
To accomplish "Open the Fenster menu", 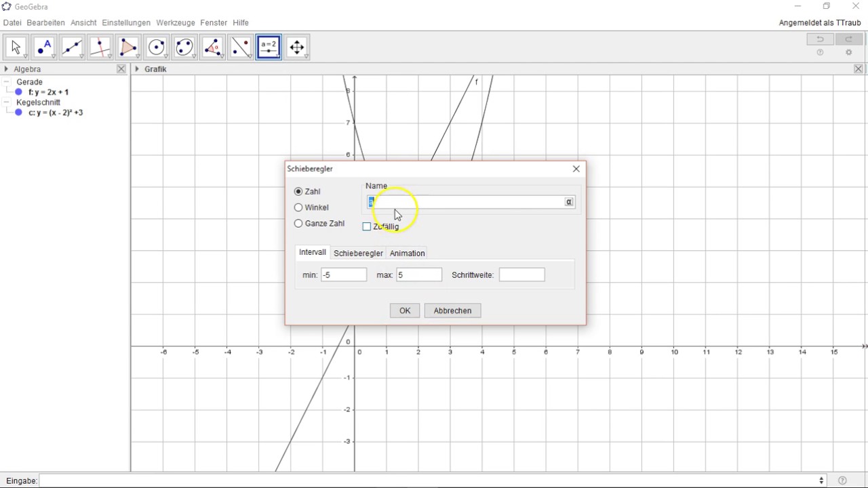I will pyautogui.click(x=214, y=23).
